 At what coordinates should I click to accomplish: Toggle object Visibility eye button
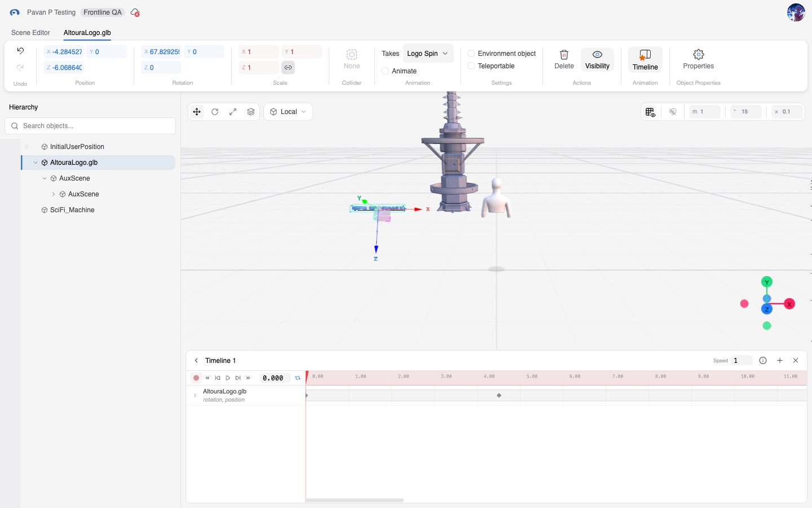597,59
